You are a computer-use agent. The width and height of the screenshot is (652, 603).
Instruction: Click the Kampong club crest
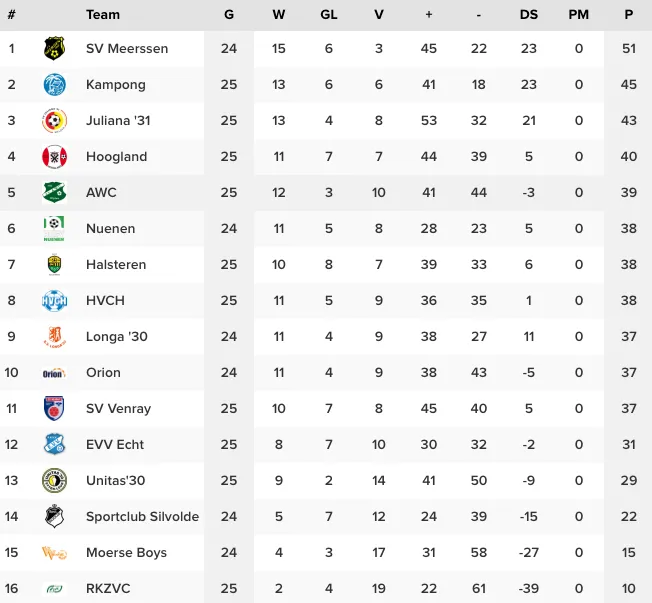tap(54, 85)
